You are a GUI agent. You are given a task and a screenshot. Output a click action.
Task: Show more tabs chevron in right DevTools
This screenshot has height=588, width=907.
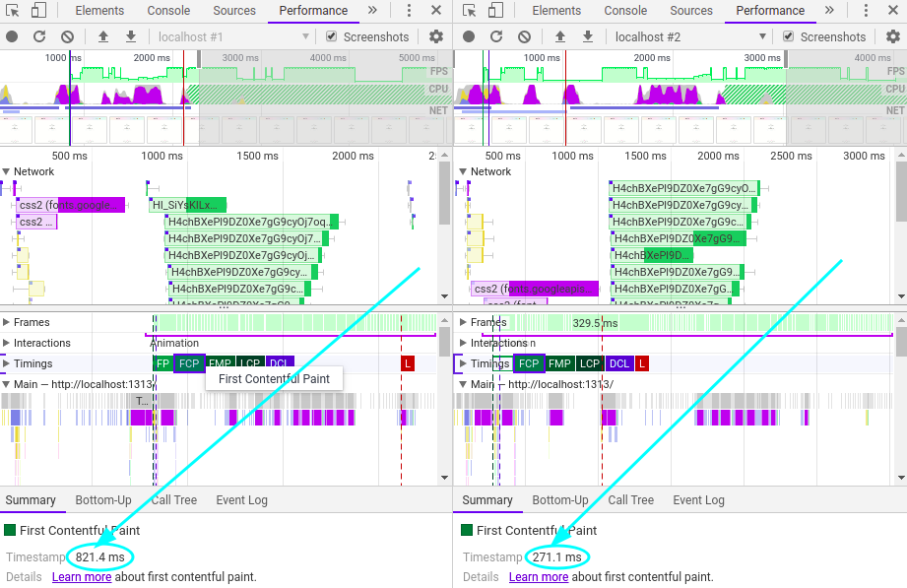click(829, 11)
